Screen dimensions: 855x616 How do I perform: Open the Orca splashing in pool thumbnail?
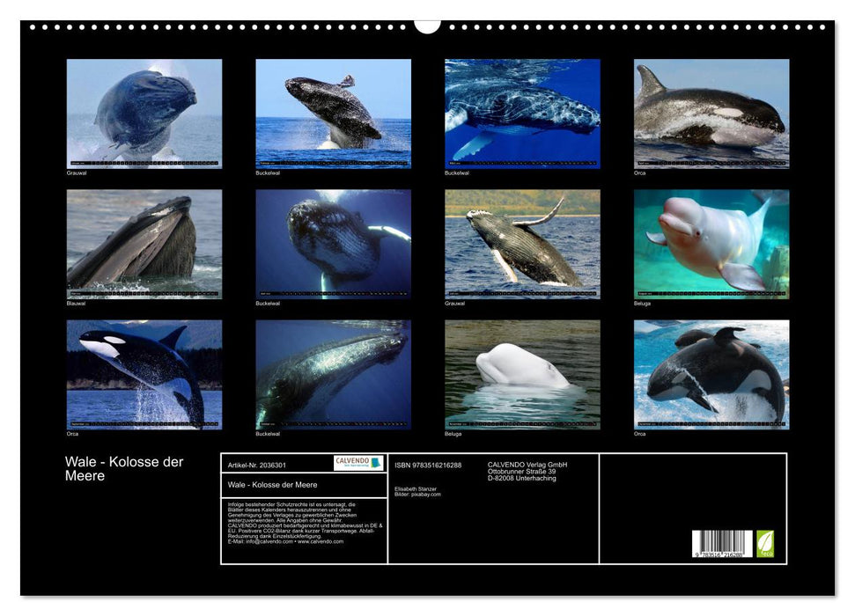point(711,374)
